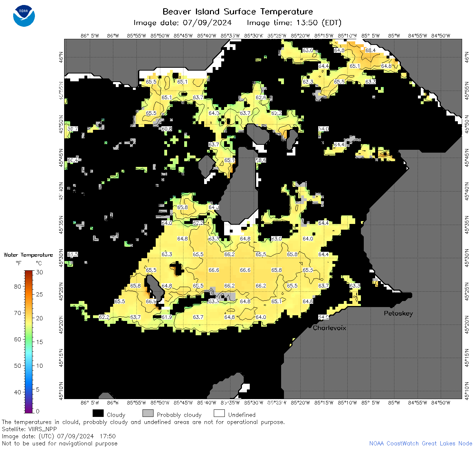Click the 59.7 temperature reading
Viewport: 476px width, 449px height.
pyautogui.click(x=73, y=129)
